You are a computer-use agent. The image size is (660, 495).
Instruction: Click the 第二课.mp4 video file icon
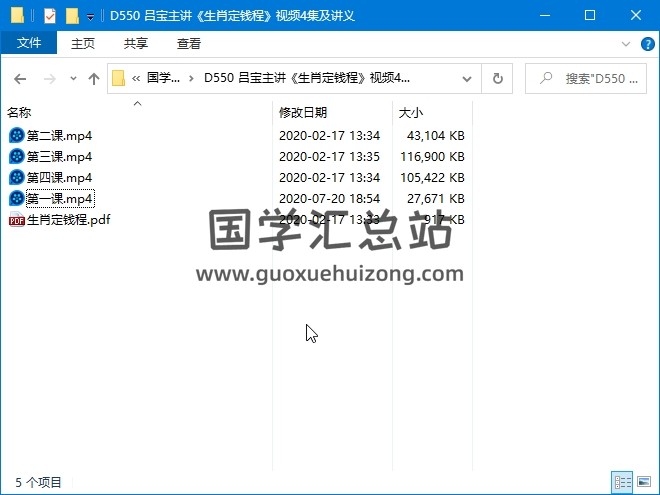click(x=16, y=135)
